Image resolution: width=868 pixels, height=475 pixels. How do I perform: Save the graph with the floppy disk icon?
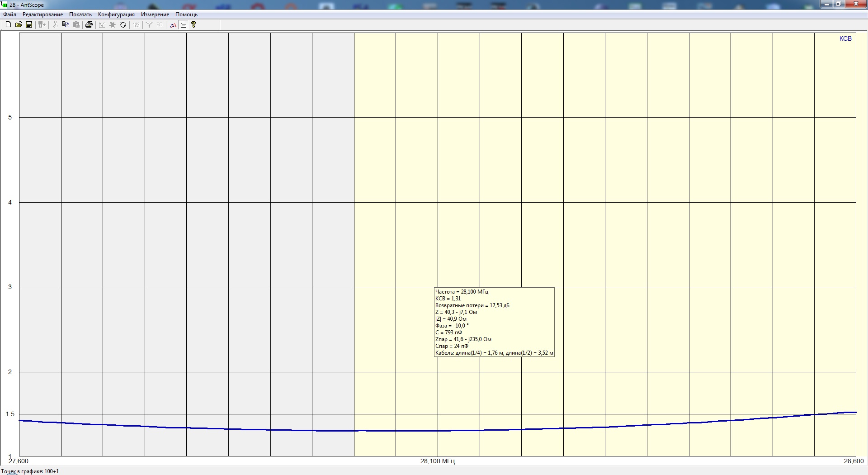(x=29, y=25)
